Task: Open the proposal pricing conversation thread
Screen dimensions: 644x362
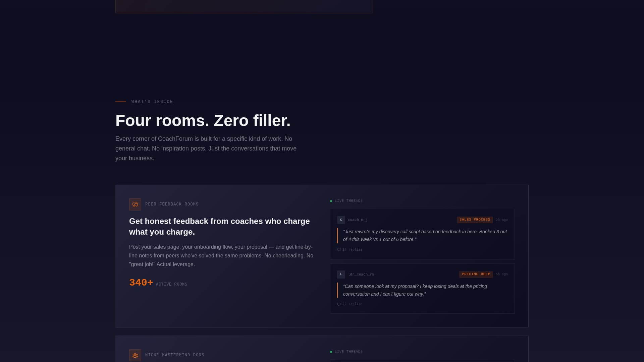Action: coord(415,290)
